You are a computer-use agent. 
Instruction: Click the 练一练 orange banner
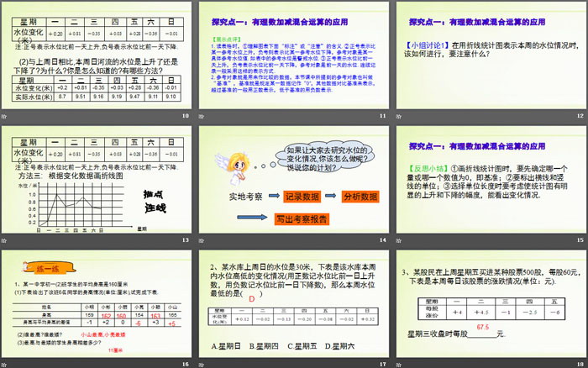50,268
